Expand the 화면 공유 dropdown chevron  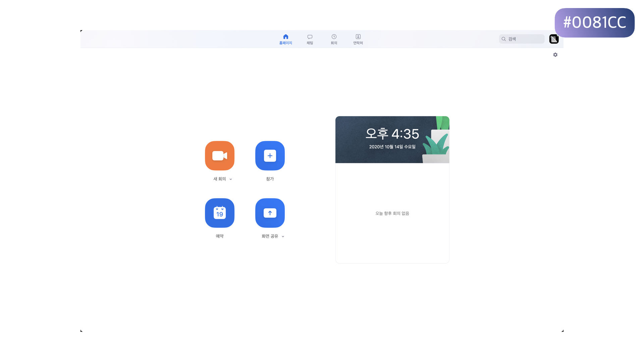pos(283,237)
